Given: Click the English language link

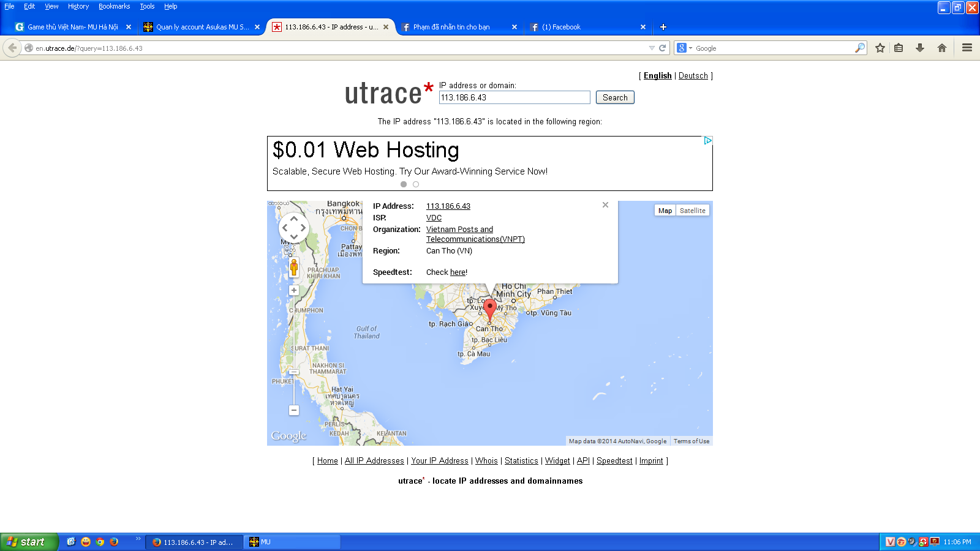Looking at the screenshot, I should (x=658, y=76).
